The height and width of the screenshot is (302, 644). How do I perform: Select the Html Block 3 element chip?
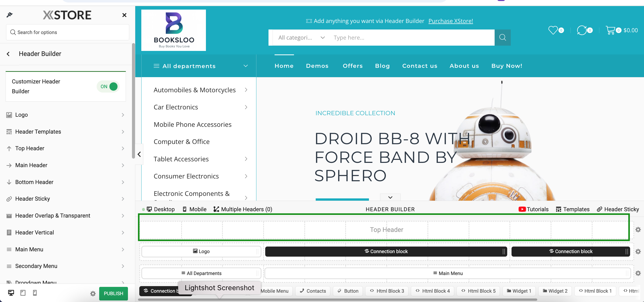point(387,291)
